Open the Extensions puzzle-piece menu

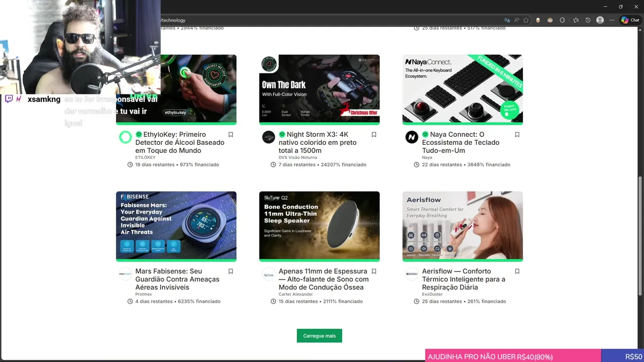[x=562, y=20]
